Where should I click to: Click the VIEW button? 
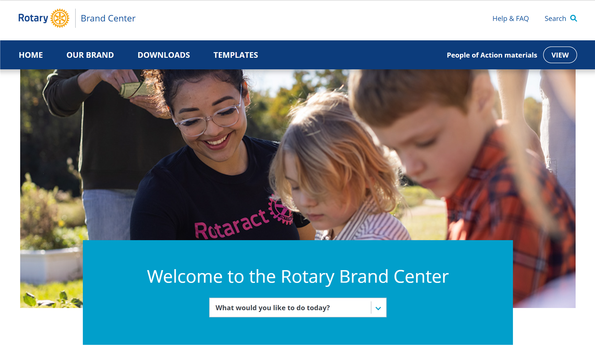coord(560,55)
